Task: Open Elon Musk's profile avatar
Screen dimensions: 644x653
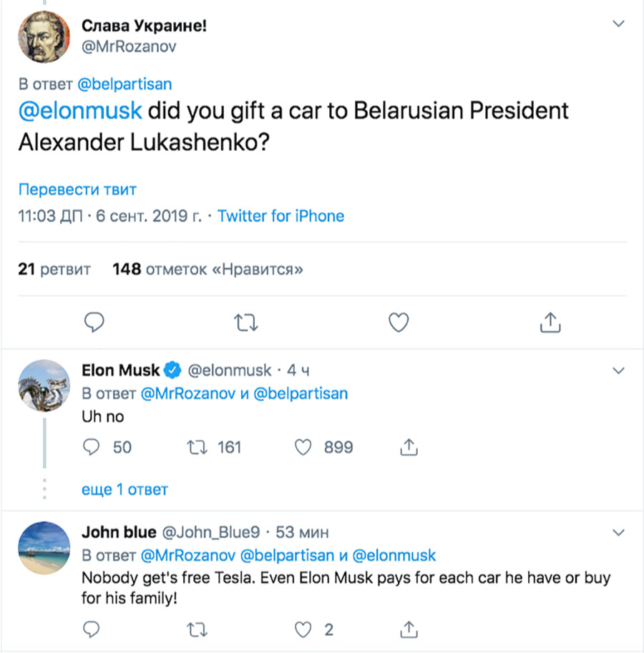Action: click(44, 386)
